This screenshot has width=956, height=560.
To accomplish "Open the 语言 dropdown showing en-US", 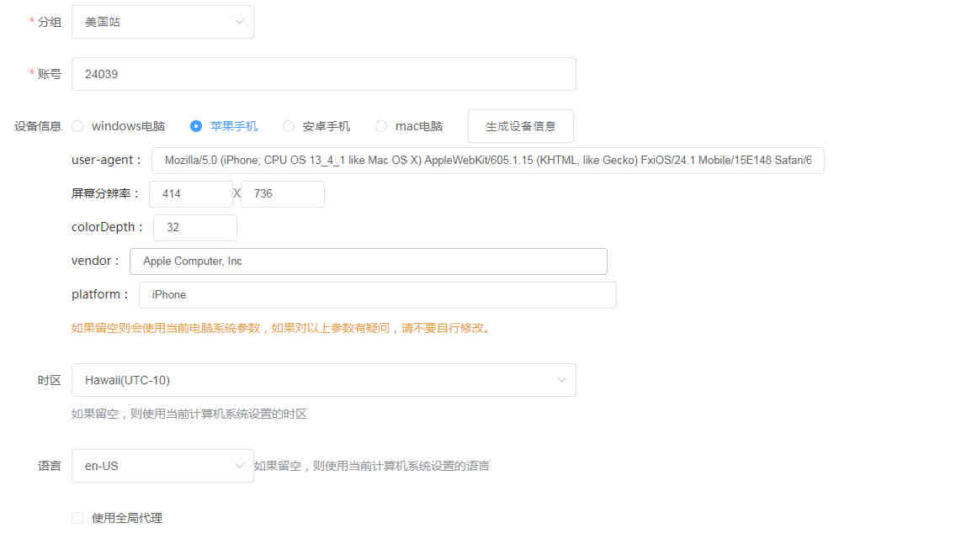I will (151, 466).
